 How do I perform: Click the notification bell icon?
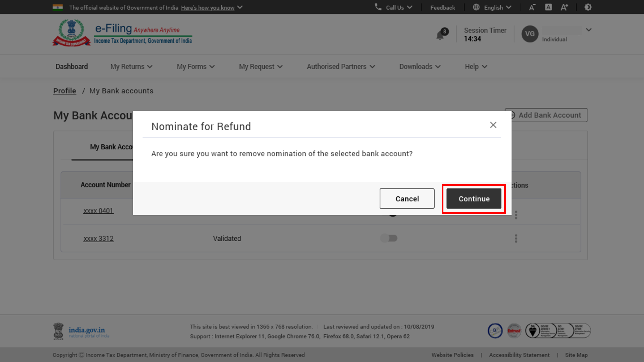pyautogui.click(x=440, y=35)
